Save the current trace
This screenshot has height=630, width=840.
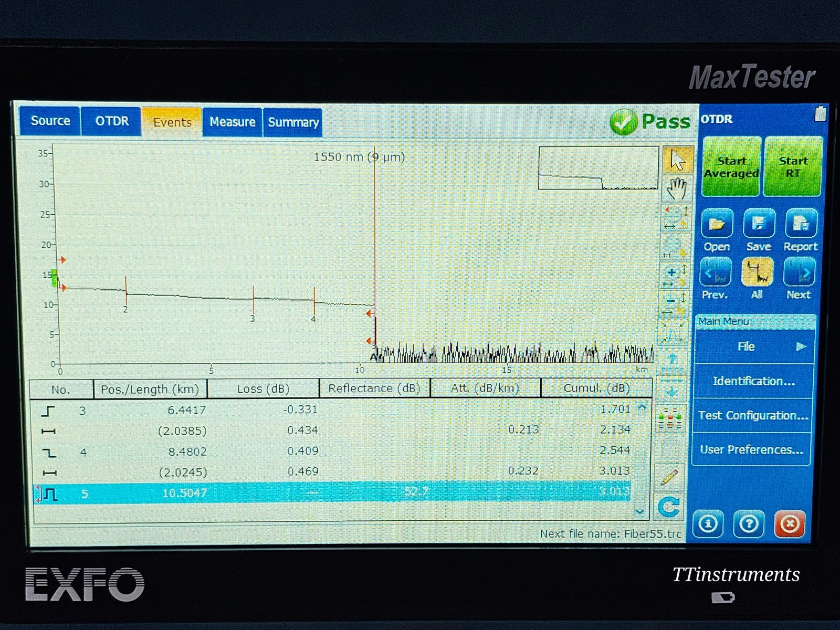(x=759, y=230)
